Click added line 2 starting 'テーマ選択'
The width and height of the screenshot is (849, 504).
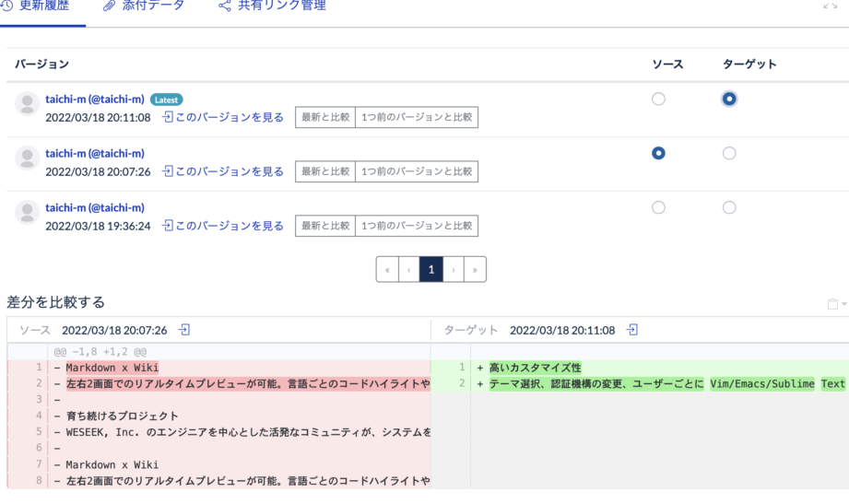click(667, 384)
